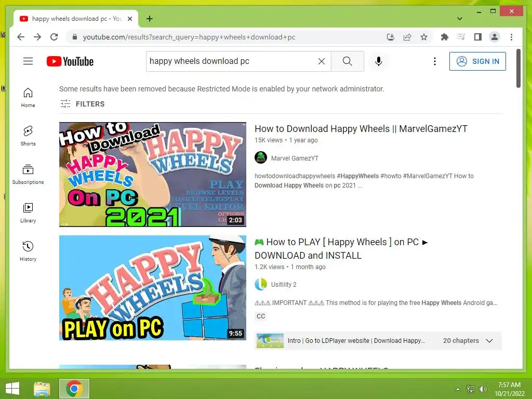Screen dimensions: 532x399
Task: Open the Chrome profile avatar
Action: tap(495, 37)
